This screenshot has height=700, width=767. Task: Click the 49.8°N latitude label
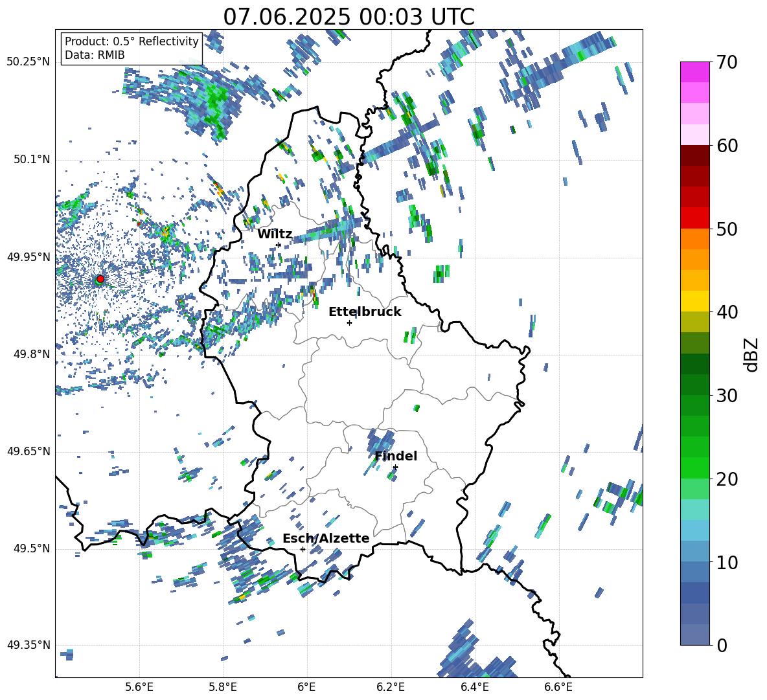click(31, 354)
